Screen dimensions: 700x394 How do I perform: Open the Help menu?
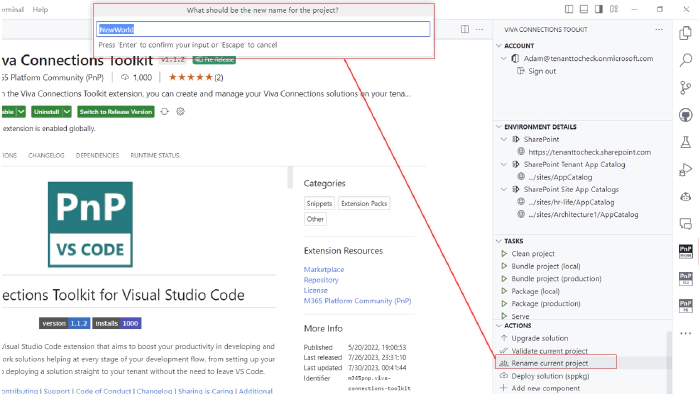[40, 9]
